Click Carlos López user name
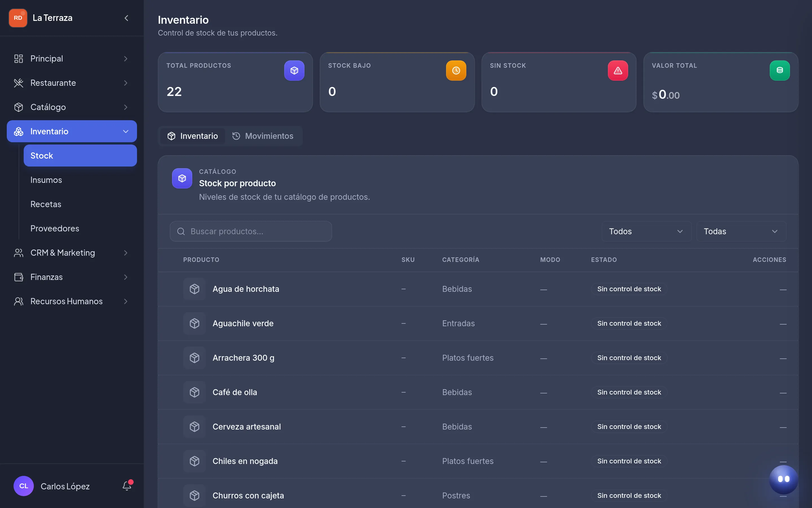Viewport: 812px width, 508px height. (x=65, y=486)
